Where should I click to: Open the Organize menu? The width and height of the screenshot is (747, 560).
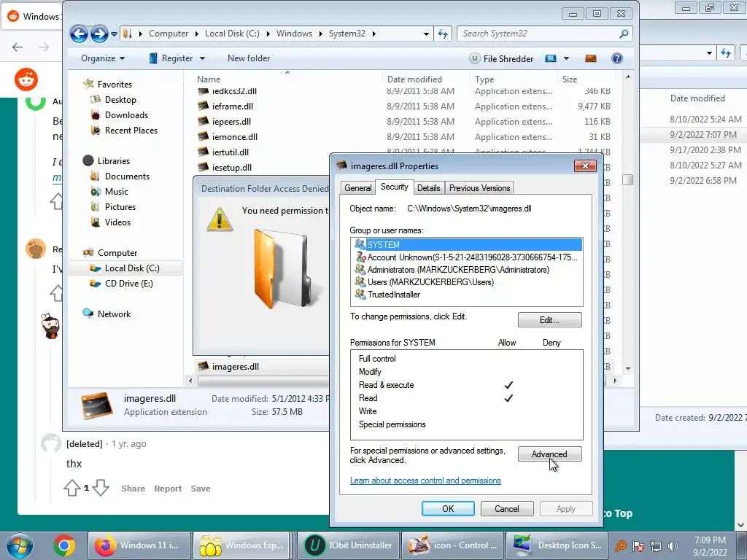point(103,58)
